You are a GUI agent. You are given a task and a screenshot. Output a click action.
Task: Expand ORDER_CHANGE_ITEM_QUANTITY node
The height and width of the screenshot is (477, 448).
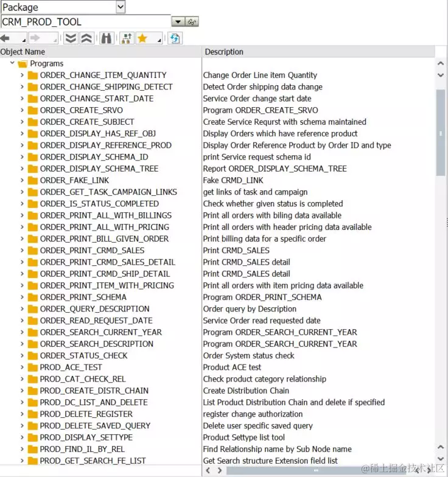pyautogui.click(x=22, y=75)
